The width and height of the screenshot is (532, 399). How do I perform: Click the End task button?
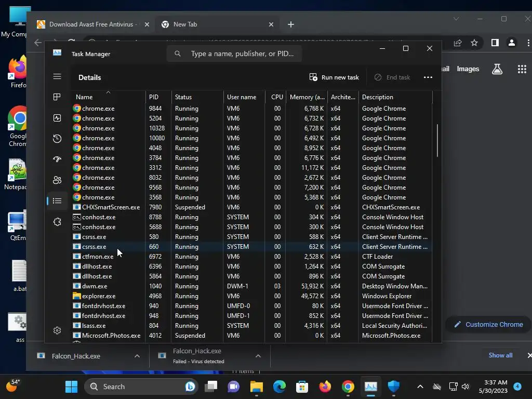(x=392, y=77)
